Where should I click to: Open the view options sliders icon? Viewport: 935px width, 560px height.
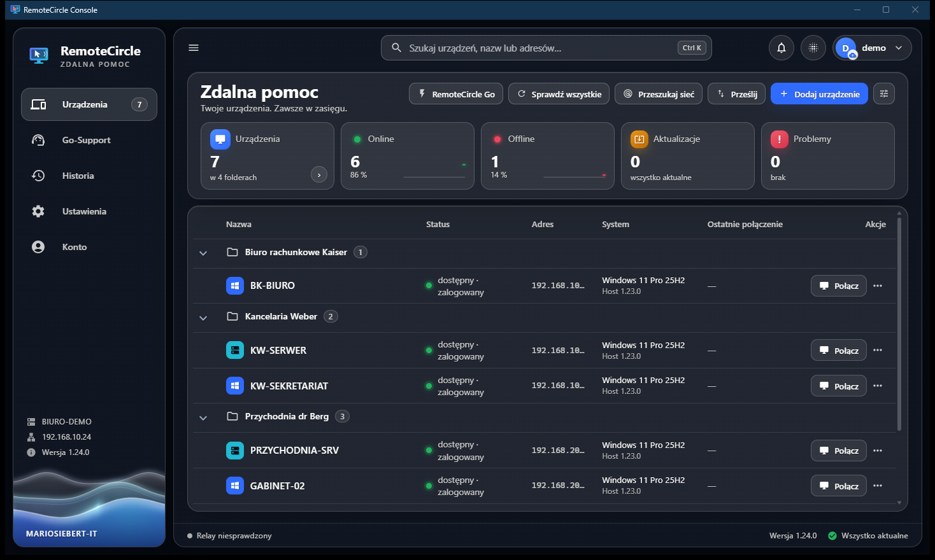pos(884,94)
